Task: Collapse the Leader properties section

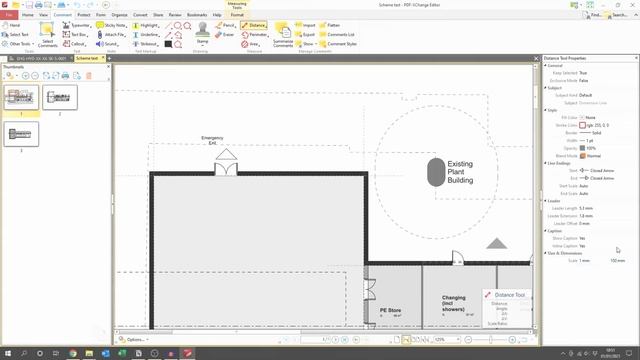Action: pos(546,201)
